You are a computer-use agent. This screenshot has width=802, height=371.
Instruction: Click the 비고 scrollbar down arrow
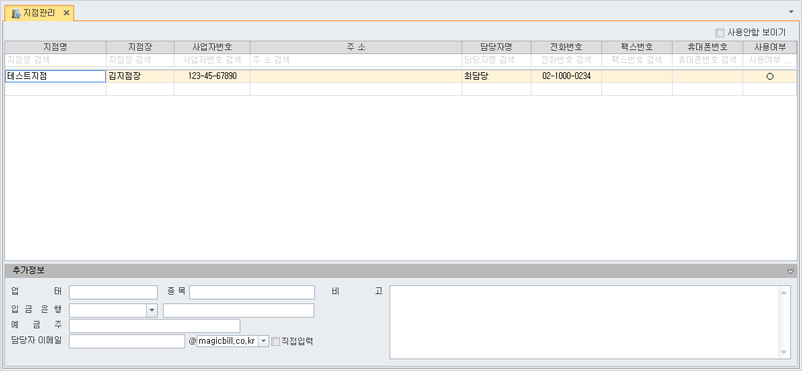click(x=784, y=352)
